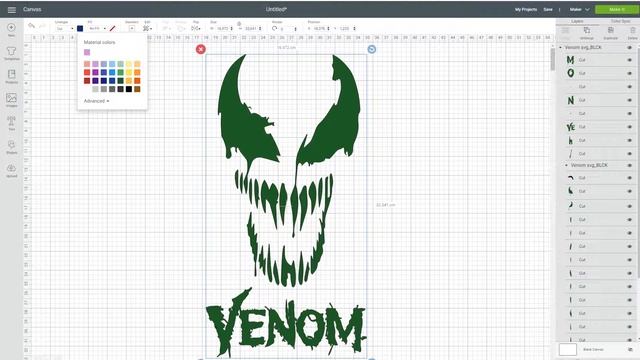640x360 pixels.
Task: Toggle Blank Canvas visibility eye icon
Action: click(x=630, y=350)
